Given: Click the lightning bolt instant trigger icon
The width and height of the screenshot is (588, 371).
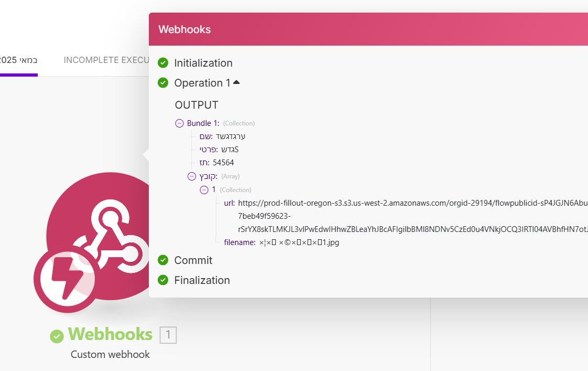Looking at the screenshot, I should 65,280.
